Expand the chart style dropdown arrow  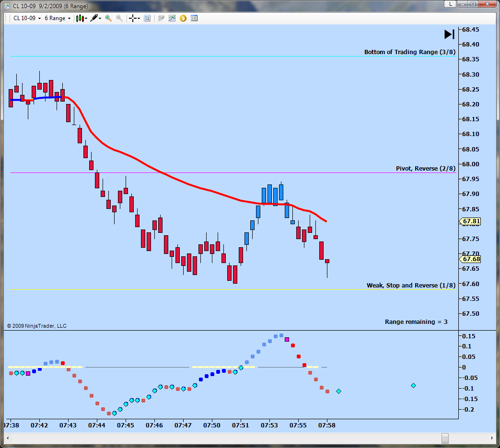(x=86, y=19)
